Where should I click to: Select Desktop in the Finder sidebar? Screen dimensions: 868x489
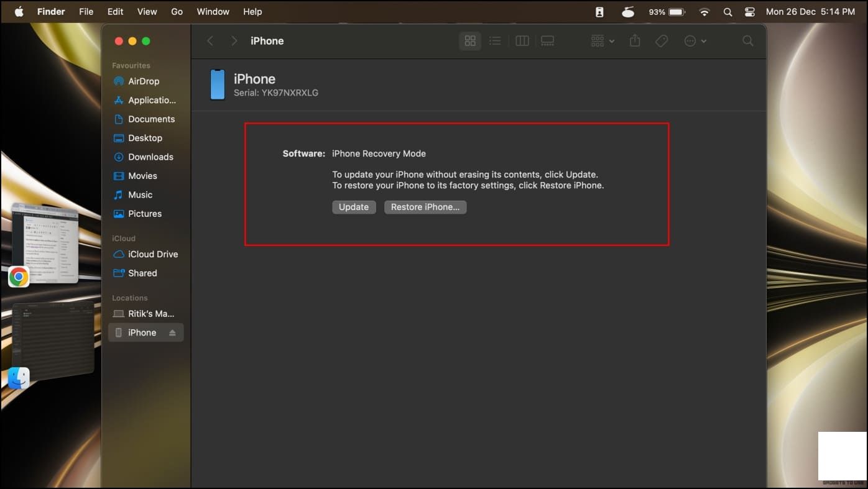pos(138,138)
